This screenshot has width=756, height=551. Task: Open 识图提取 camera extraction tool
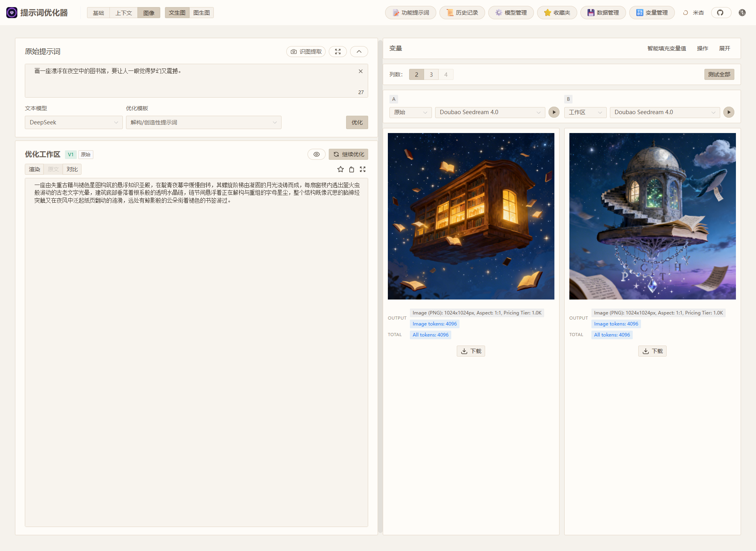coord(306,51)
